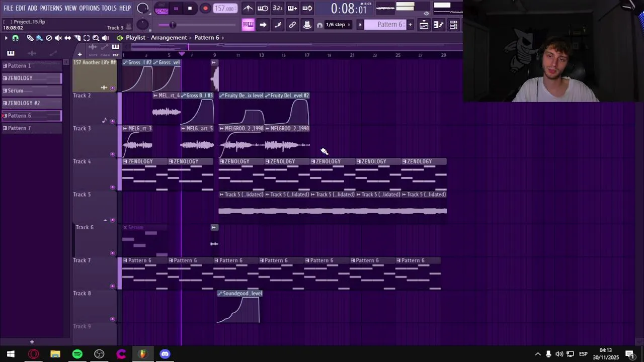The height and width of the screenshot is (362, 644).
Task: Stop playback with the stop button
Action: pyautogui.click(x=190, y=9)
